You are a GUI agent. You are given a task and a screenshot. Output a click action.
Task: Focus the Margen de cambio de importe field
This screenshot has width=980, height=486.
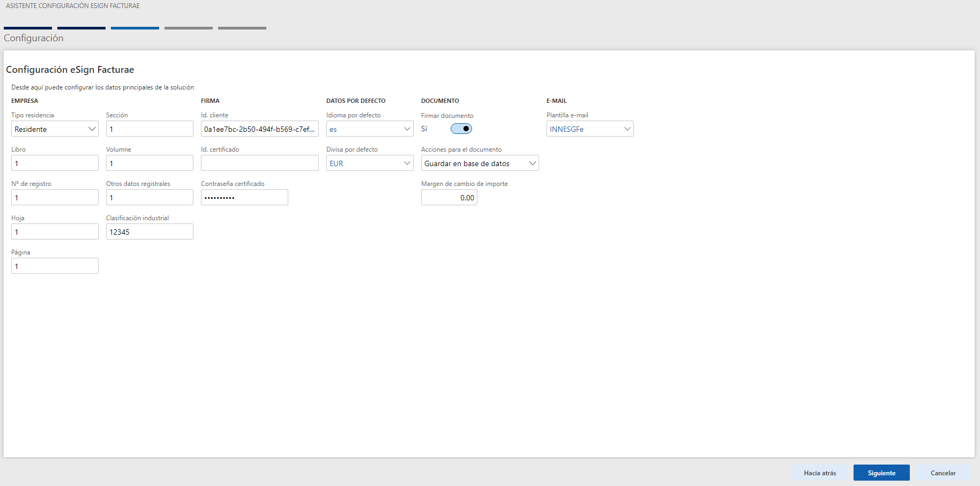click(449, 197)
